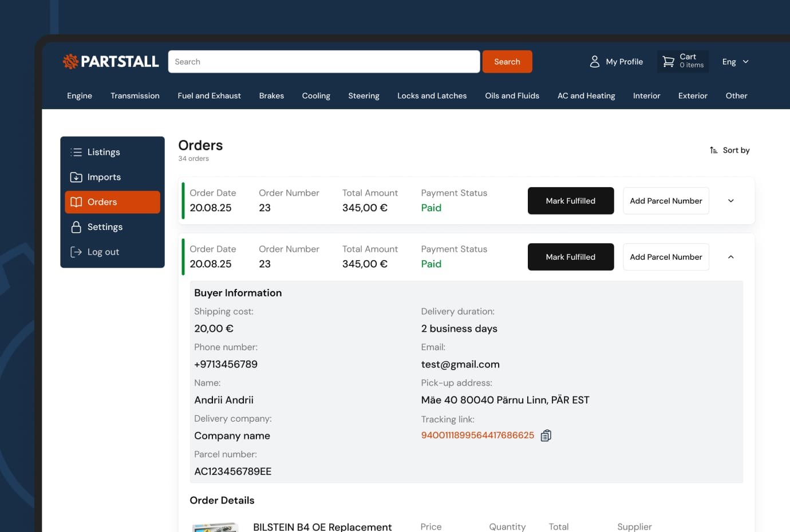Click the "2 business days" delivery duration

[459, 328]
